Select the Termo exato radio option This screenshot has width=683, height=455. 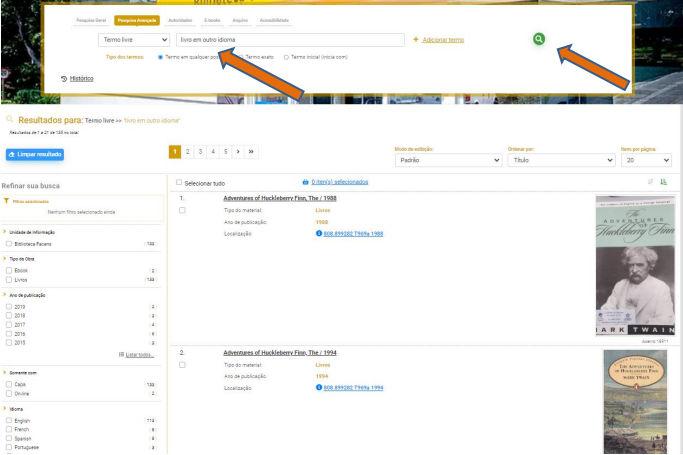241,58
